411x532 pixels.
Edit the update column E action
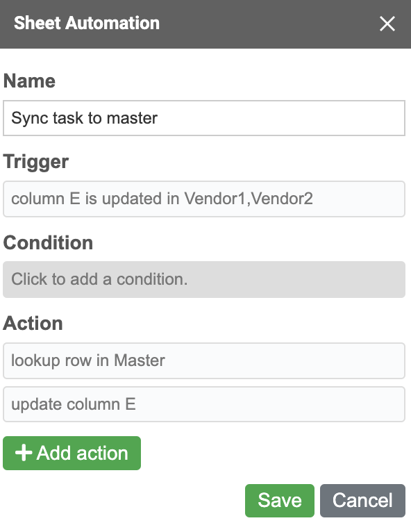click(x=204, y=404)
